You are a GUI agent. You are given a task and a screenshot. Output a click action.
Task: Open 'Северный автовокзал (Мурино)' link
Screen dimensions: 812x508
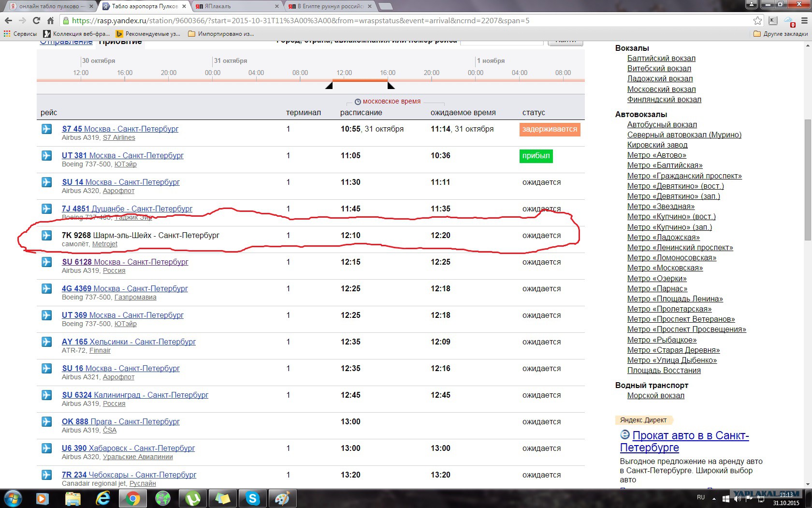[684, 135]
